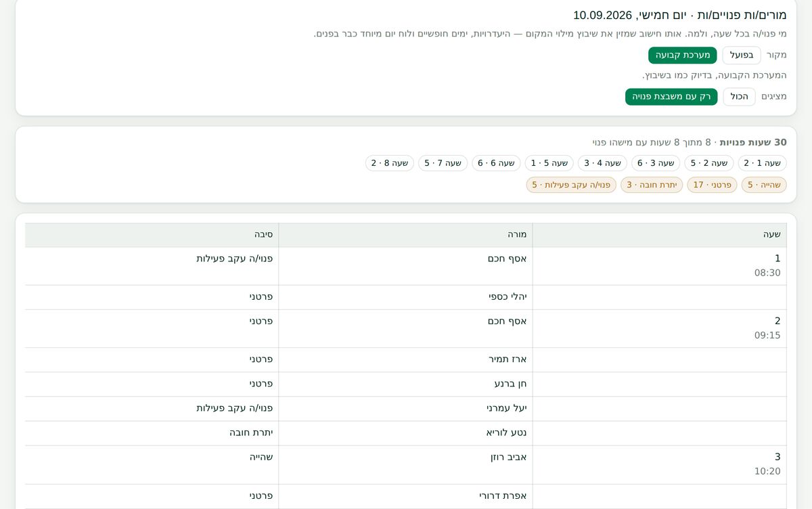Select the שעה 3 · 6 chip
This screenshot has height=509, width=812.
click(656, 163)
